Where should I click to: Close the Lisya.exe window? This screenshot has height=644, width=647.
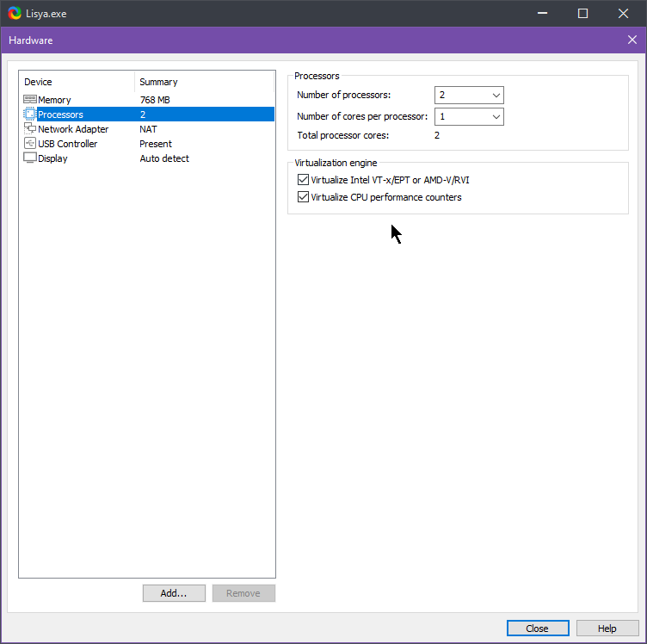(x=623, y=13)
